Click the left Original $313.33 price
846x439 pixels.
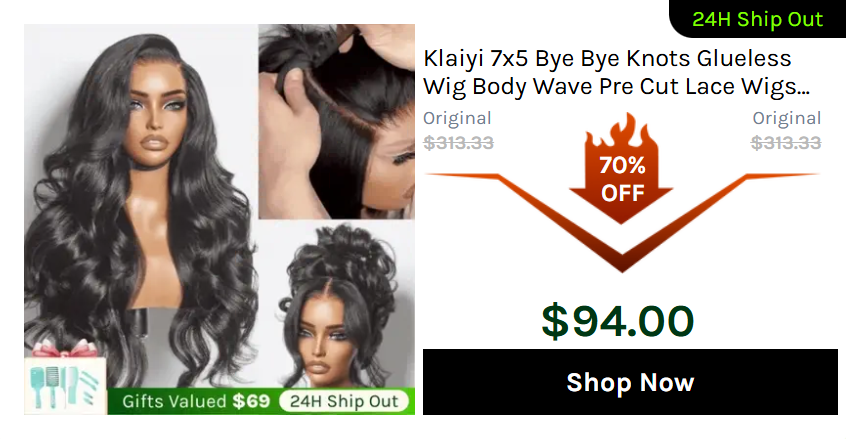[458, 131]
